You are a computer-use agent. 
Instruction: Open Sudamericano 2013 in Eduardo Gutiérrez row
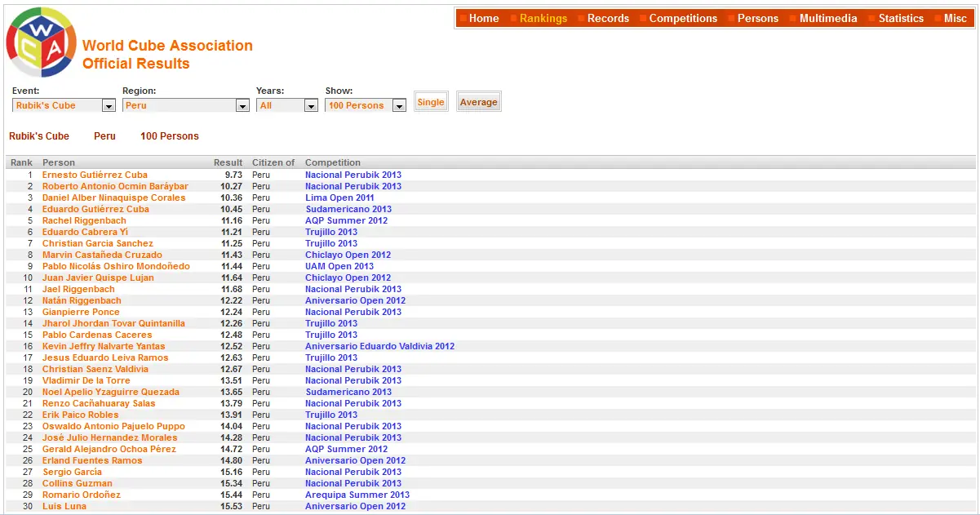pos(348,209)
